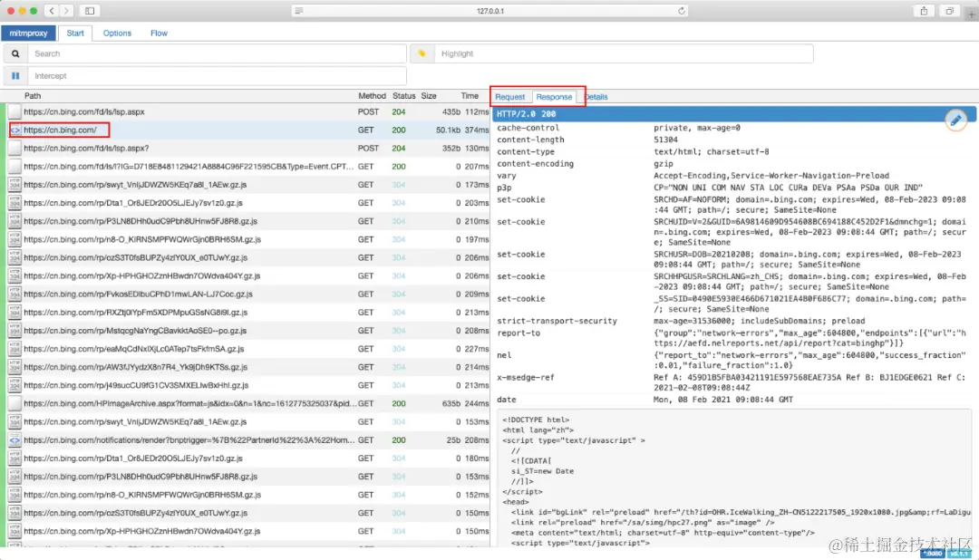
Task: Select the Xp-HPHGHOZznHBwdn7OWdva404Y 206ms flow
Action: [x=248, y=276]
